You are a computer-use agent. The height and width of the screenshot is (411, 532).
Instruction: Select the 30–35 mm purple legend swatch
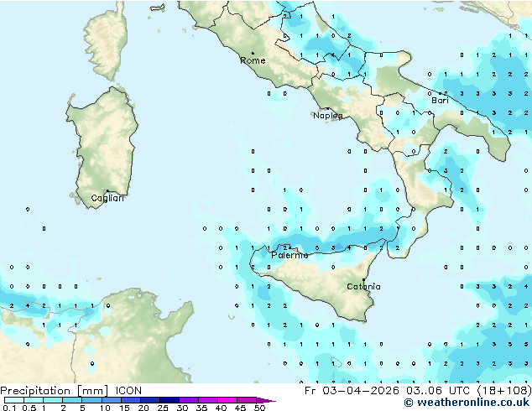pos(189,400)
